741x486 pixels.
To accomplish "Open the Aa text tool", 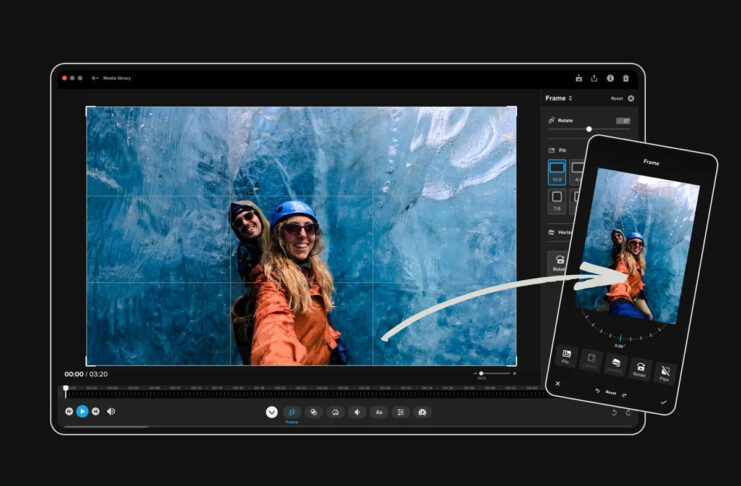I will pos(379,412).
